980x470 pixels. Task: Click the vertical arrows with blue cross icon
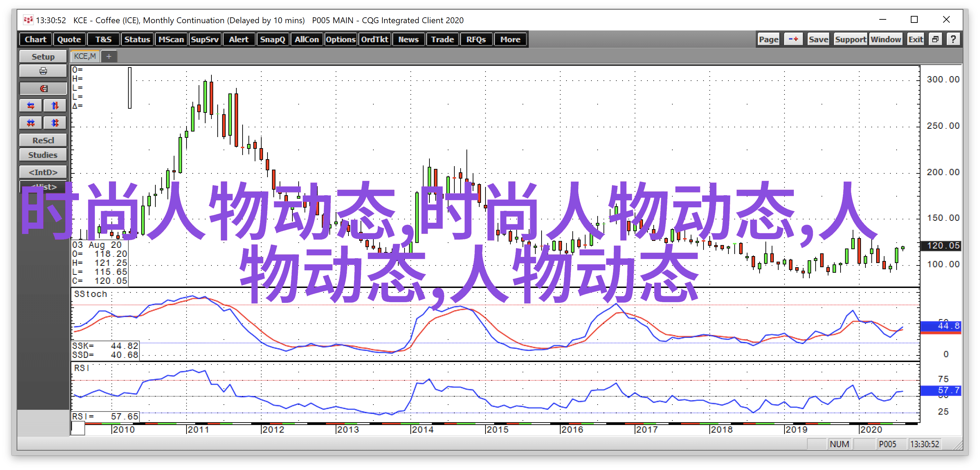55,123
